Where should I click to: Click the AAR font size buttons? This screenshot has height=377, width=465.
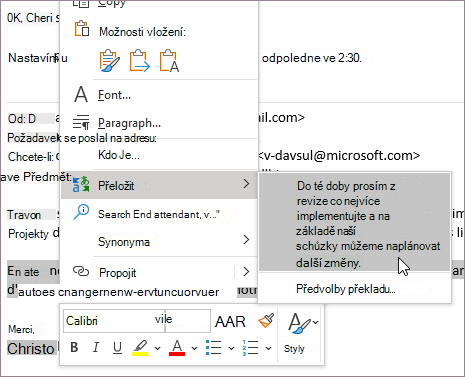tap(230, 322)
